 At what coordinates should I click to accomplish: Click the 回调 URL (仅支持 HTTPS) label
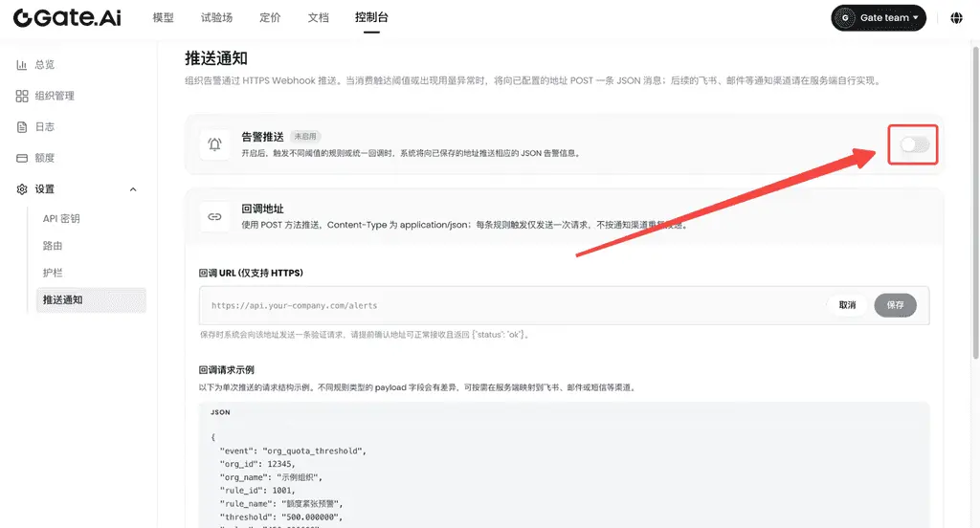(251, 273)
